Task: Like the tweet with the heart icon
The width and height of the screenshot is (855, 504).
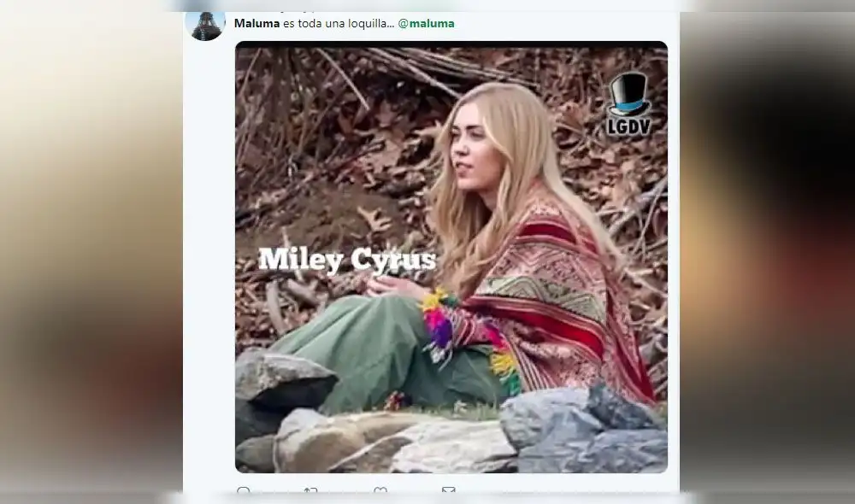Action: (380, 492)
